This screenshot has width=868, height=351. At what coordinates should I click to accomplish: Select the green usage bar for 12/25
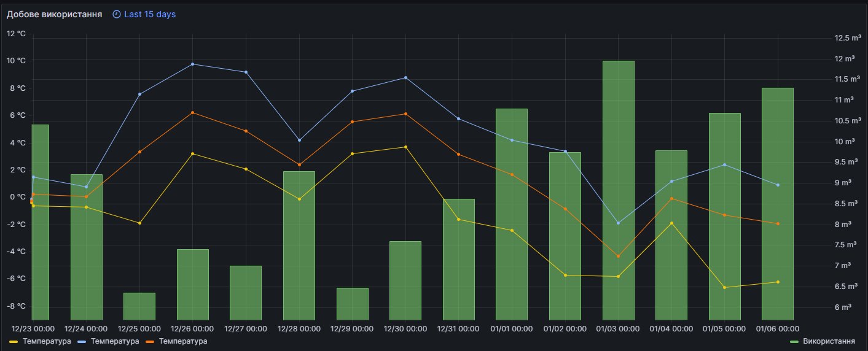point(139,306)
